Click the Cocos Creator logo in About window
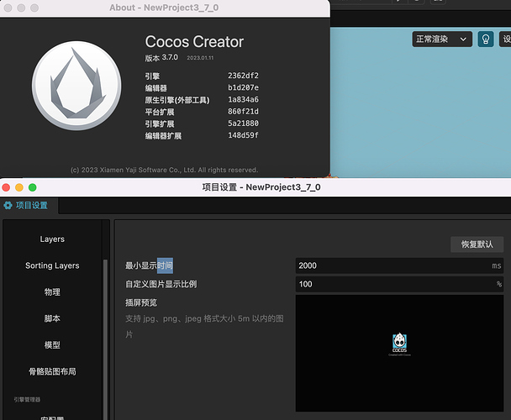 (x=76, y=86)
